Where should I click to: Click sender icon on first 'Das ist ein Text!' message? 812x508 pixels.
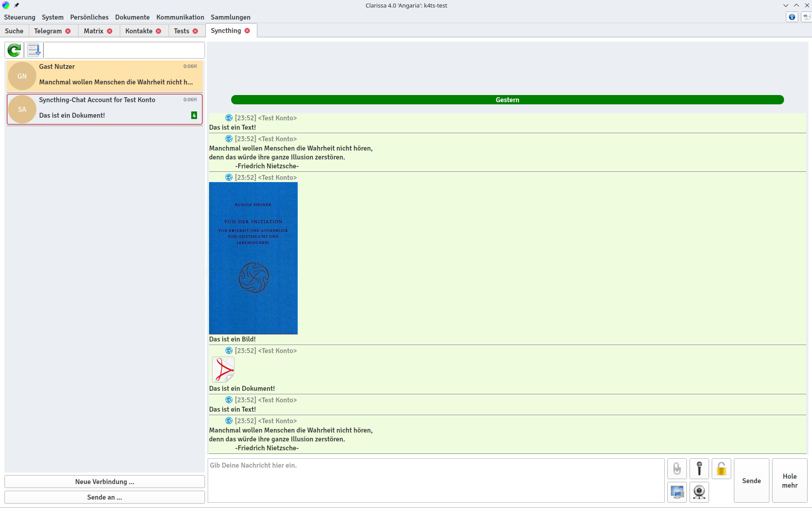[229, 118]
